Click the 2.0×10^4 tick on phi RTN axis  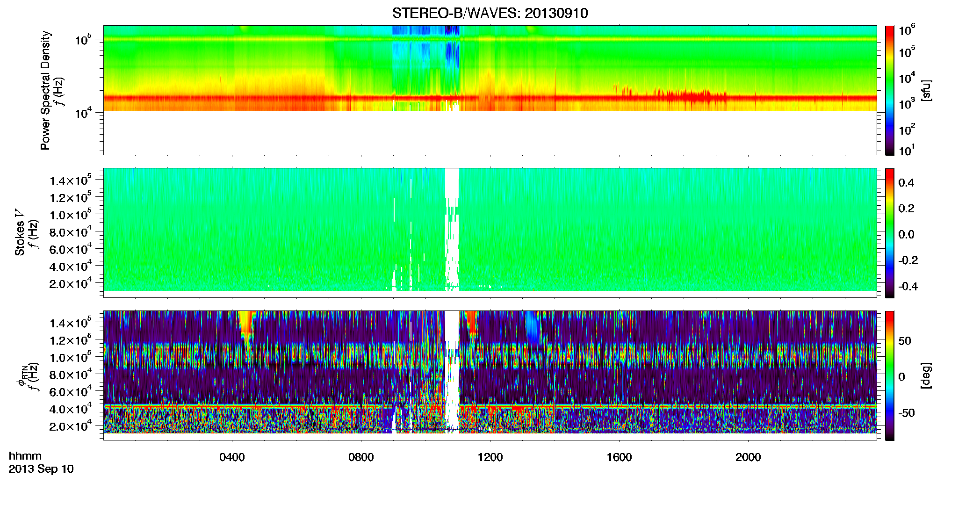click(x=71, y=426)
